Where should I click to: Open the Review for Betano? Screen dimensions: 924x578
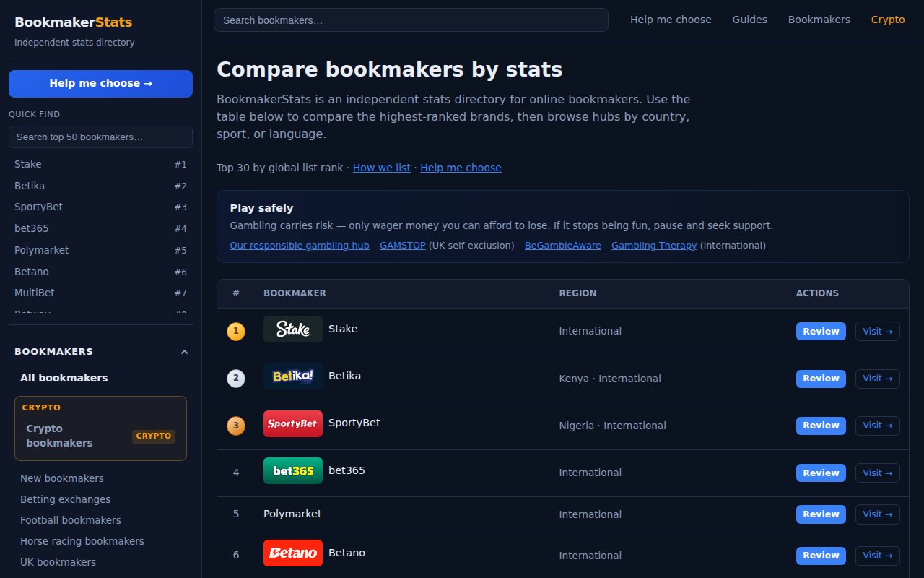click(821, 556)
